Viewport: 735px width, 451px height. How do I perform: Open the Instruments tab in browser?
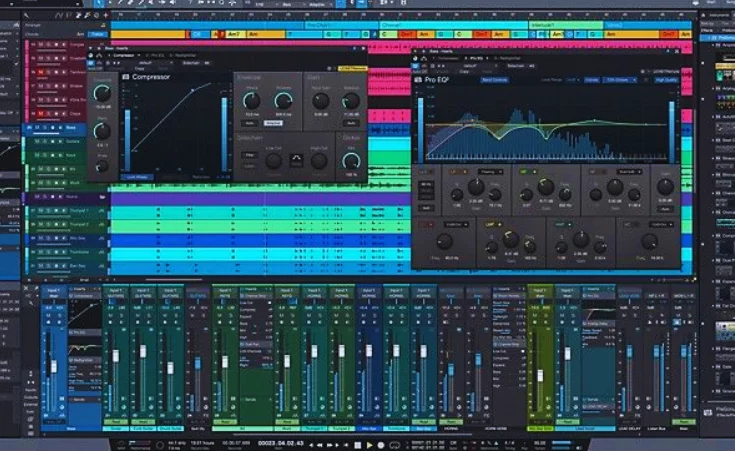tap(718, 16)
